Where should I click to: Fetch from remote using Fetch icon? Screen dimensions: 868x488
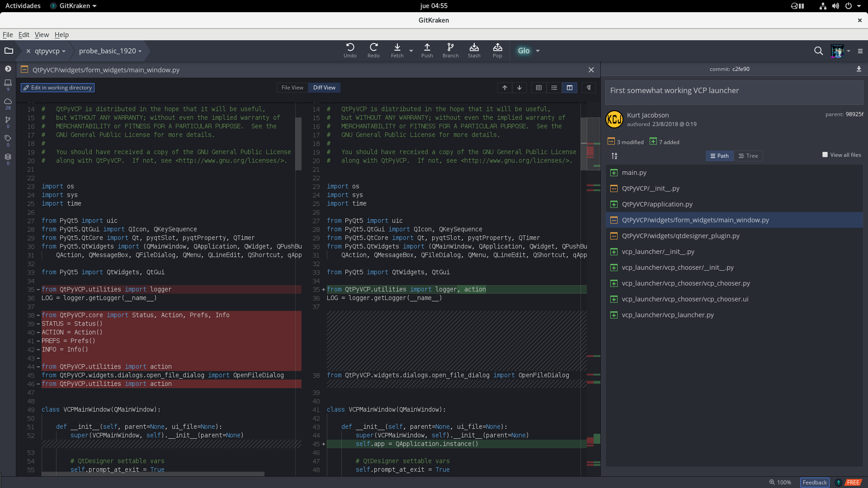tap(397, 51)
